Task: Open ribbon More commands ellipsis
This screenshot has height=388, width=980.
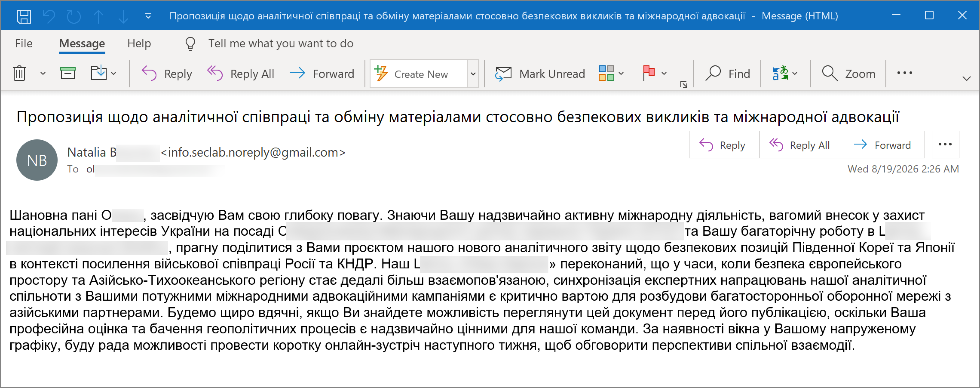Action: click(x=904, y=73)
